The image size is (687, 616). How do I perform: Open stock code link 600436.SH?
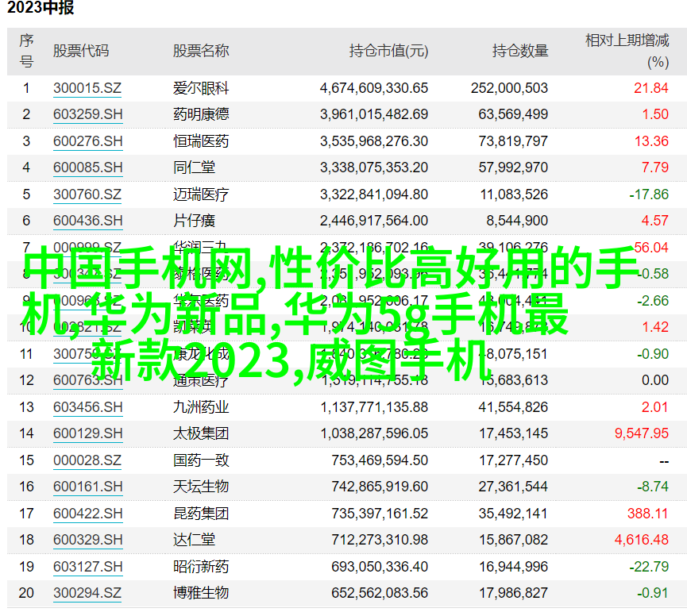pyautogui.click(x=87, y=221)
